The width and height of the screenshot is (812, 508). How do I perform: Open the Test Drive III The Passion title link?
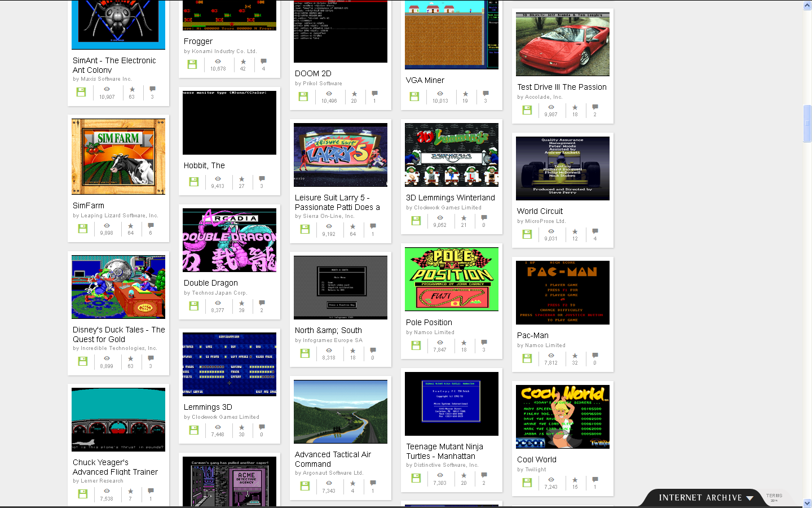(562, 87)
